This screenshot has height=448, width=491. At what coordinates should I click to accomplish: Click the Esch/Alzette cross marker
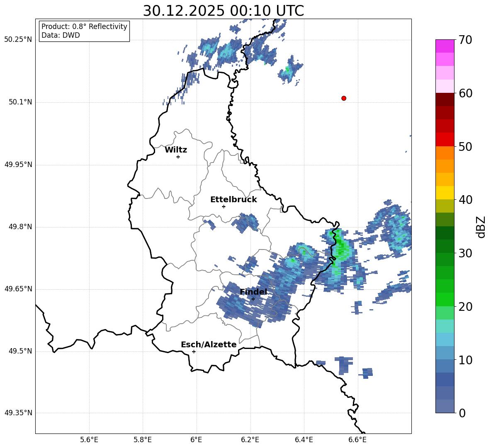tap(194, 351)
